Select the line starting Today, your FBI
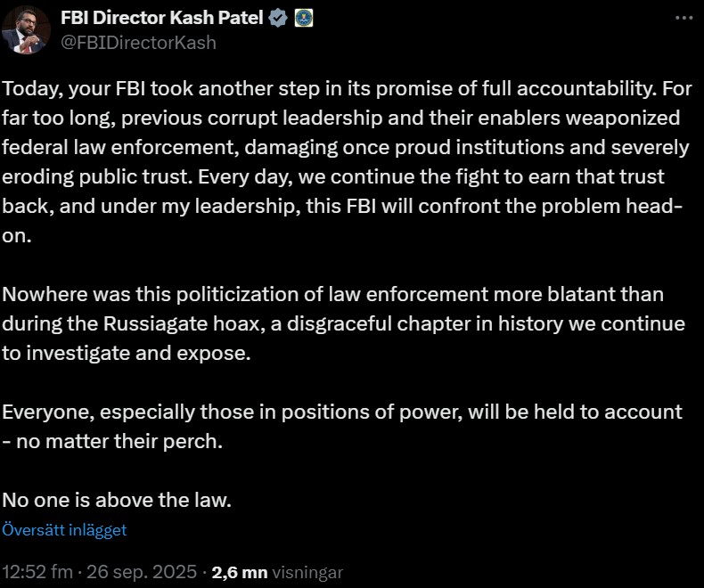The height and width of the screenshot is (588, 704). coord(347,89)
